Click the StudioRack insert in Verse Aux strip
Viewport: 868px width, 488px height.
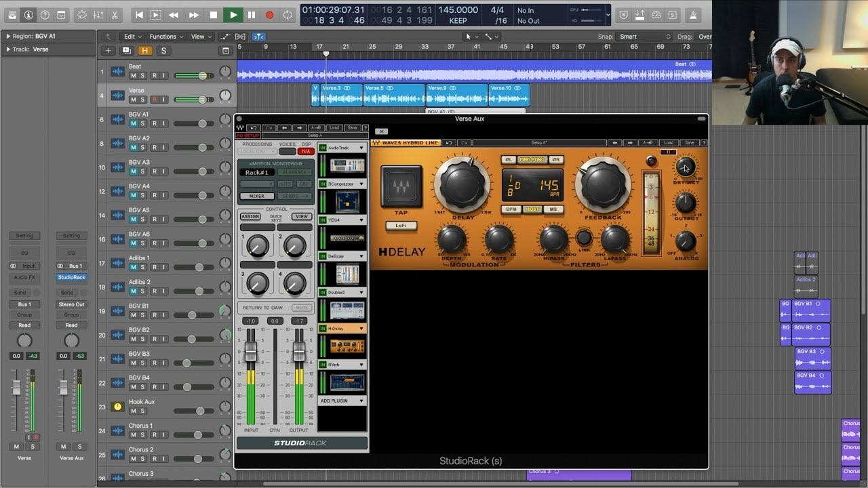[x=71, y=277]
